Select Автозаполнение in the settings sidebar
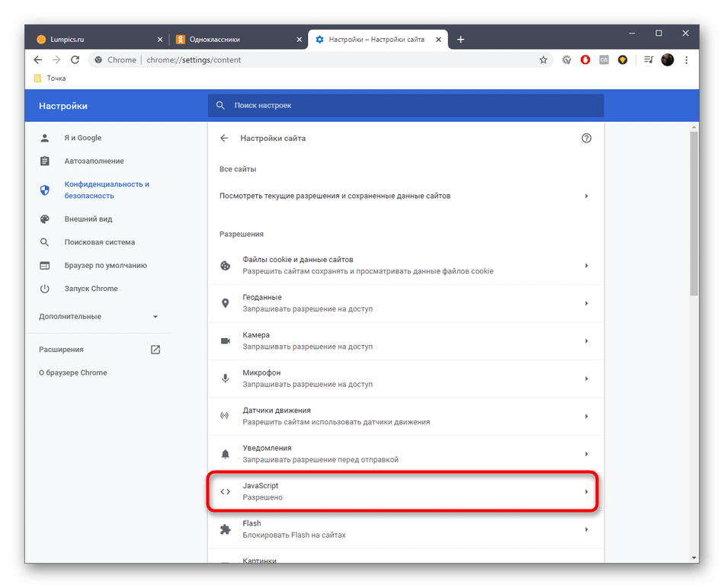Screen dimensions: 724x588 (x=94, y=161)
